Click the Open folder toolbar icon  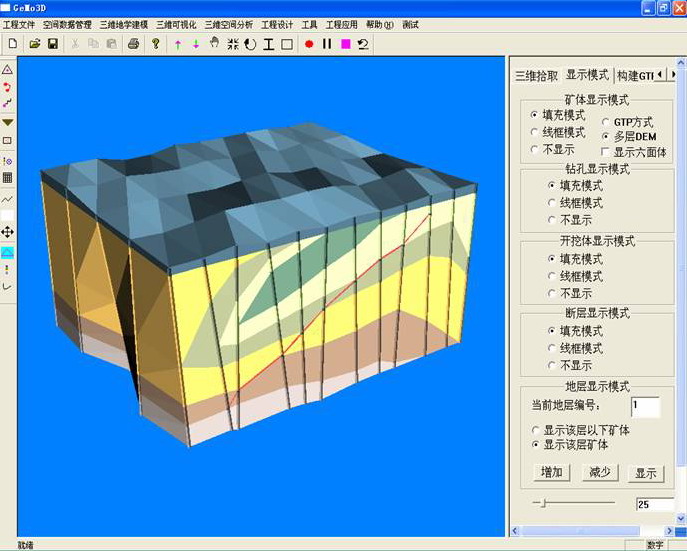click(x=35, y=44)
